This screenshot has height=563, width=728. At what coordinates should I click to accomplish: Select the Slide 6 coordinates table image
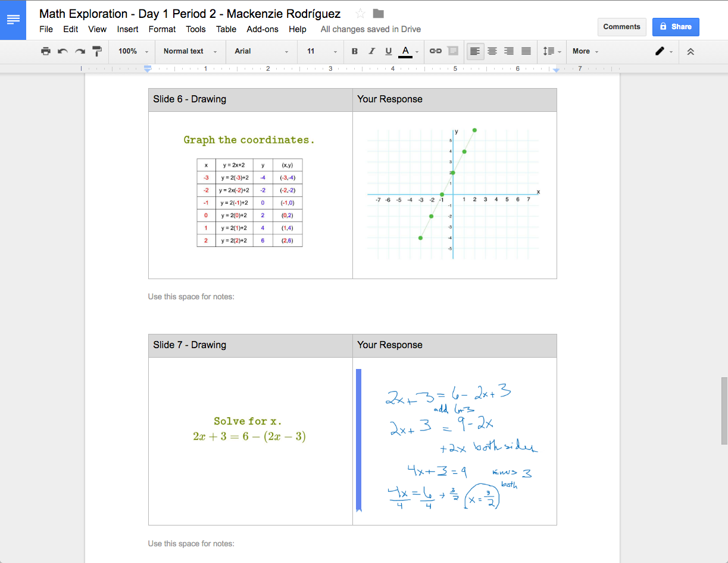[249, 190]
